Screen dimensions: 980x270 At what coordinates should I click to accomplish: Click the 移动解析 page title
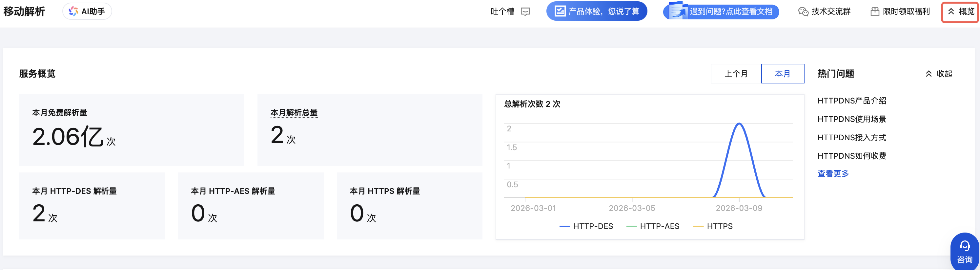pos(24,11)
